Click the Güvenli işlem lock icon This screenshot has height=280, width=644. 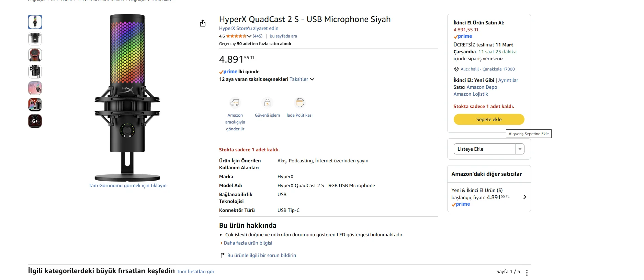click(267, 103)
